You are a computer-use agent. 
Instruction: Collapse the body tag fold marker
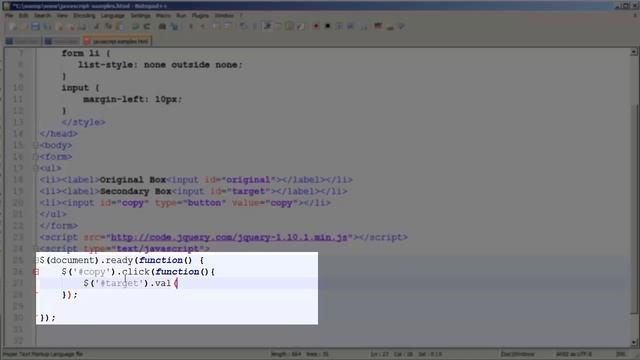(x=36, y=145)
